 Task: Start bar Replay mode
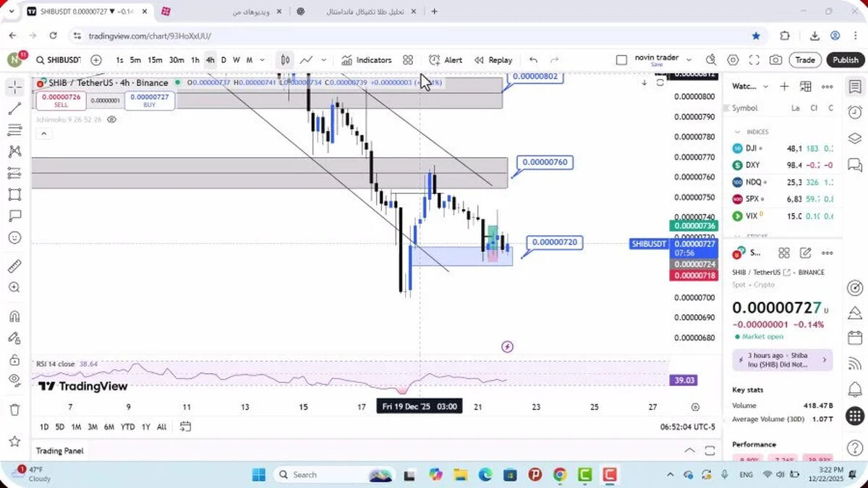[x=493, y=60]
